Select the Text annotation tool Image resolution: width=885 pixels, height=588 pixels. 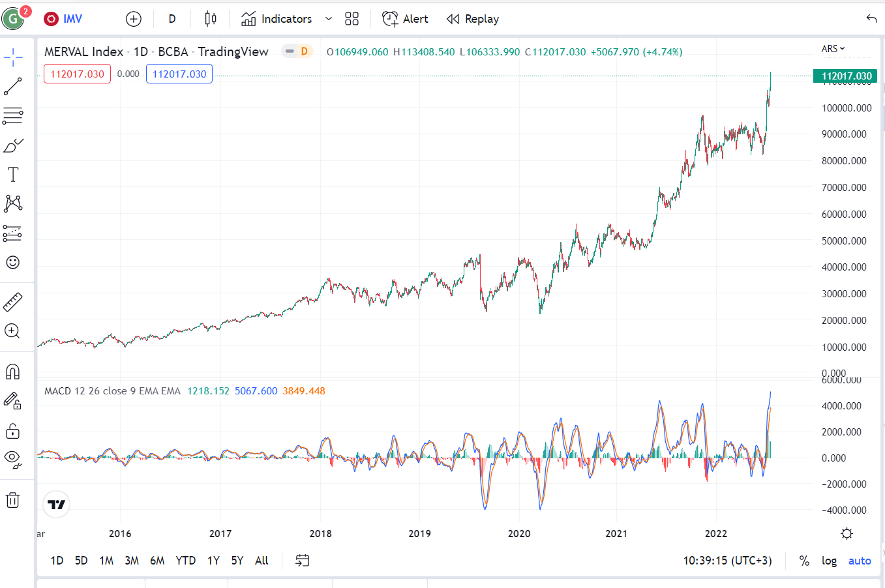pos(13,174)
